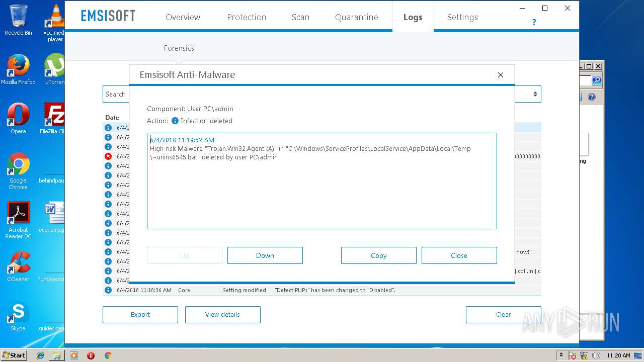Open the log filter dropdown arrows
This screenshot has height=362, width=644.
click(x=535, y=94)
